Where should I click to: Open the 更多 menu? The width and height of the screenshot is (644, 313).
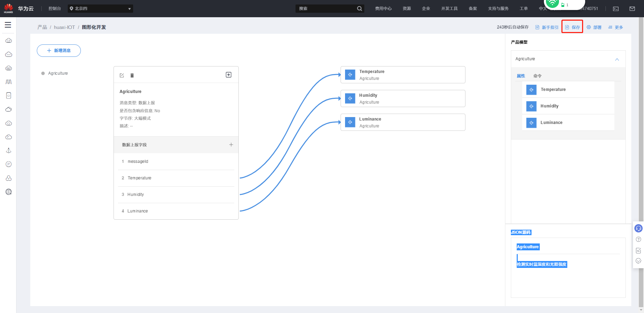pyautogui.click(x=616, y=27)
